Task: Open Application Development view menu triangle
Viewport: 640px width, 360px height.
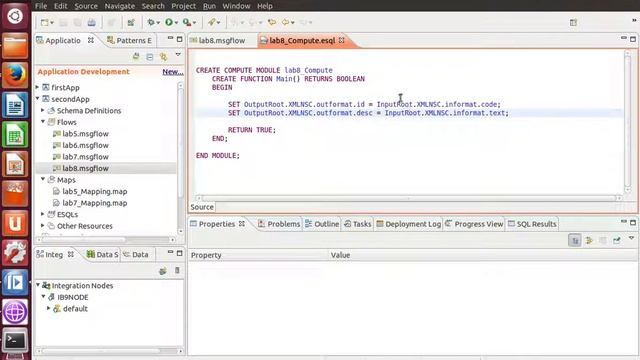Action: click(178, 55)
